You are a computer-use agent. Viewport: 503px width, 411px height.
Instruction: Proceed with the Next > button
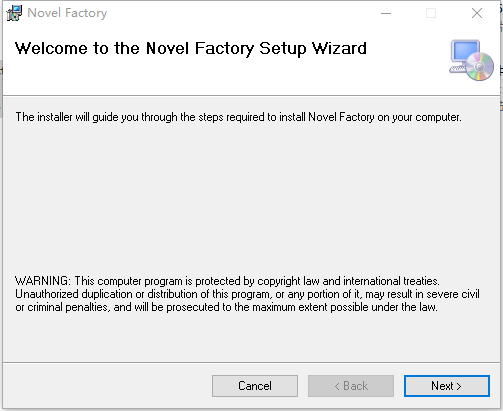tap(447, 386)
